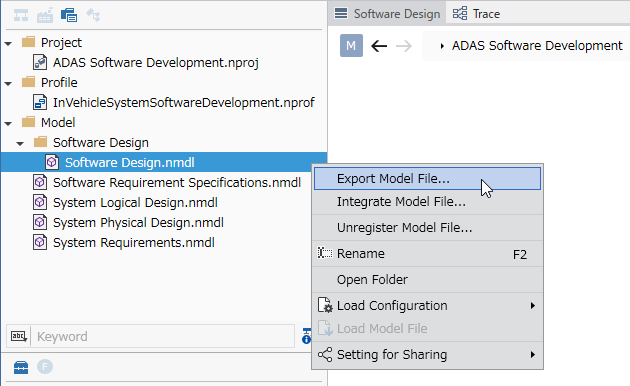The width and height of the screenshot is (630, 386).
Task: Click the ADAS Software Development.nproj file icon
Action: (x=40, y=63)
